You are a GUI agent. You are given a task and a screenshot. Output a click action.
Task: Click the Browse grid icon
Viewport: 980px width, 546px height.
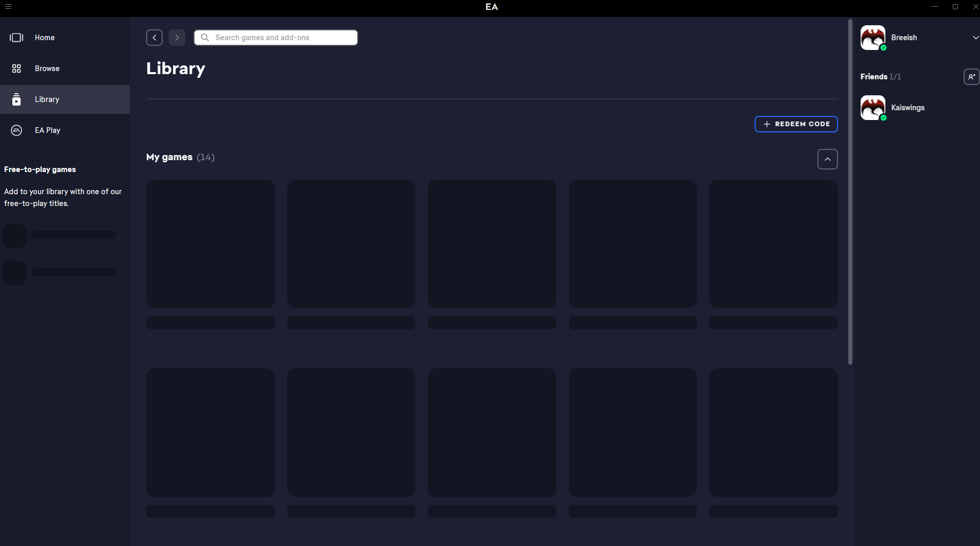tap(16, 69)
